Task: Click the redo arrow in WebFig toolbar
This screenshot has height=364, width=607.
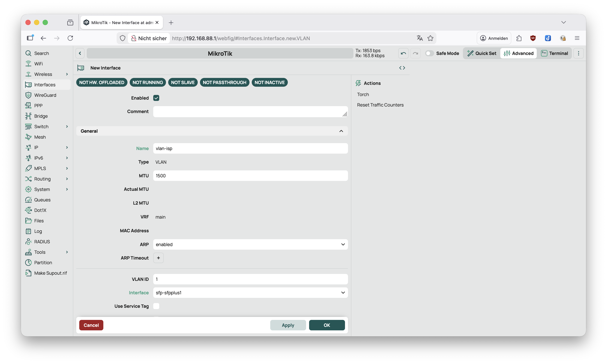Action: coord(415,53)
